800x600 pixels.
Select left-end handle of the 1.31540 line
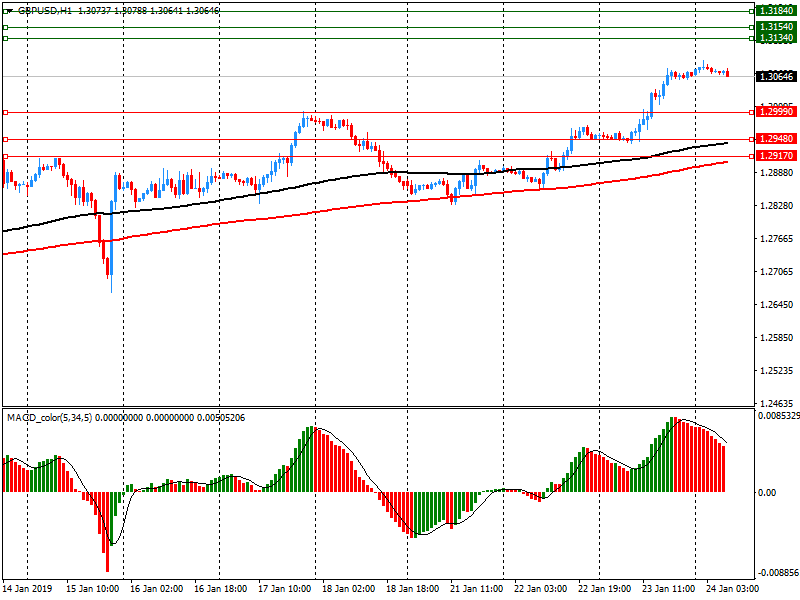point(6,28)
